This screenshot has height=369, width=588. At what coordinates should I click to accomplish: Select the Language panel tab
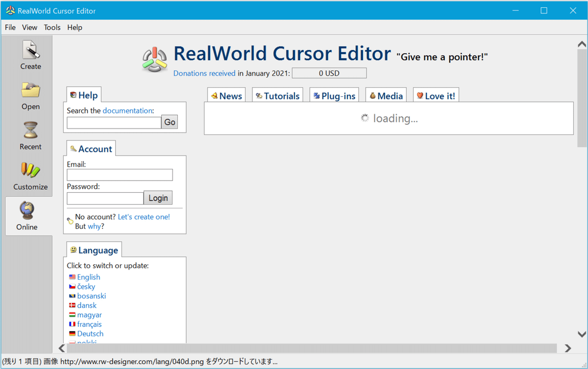pyautogui.click(x=94, y=250)
